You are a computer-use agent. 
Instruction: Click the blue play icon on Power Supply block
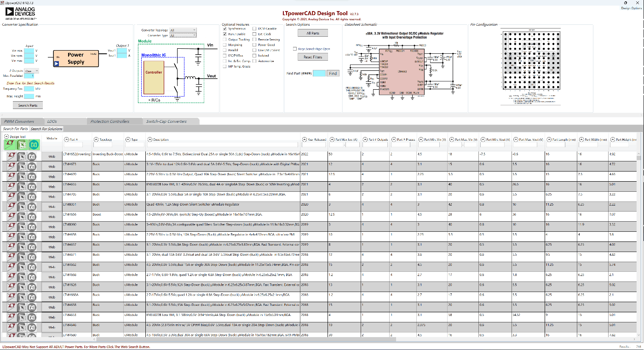56,64
